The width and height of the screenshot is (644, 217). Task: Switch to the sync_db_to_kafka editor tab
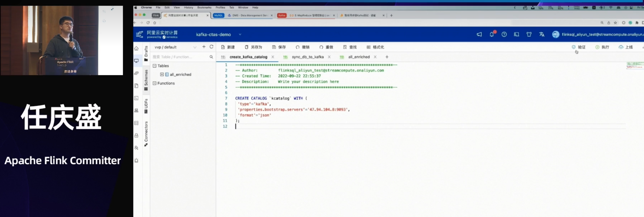coord(308,57)
